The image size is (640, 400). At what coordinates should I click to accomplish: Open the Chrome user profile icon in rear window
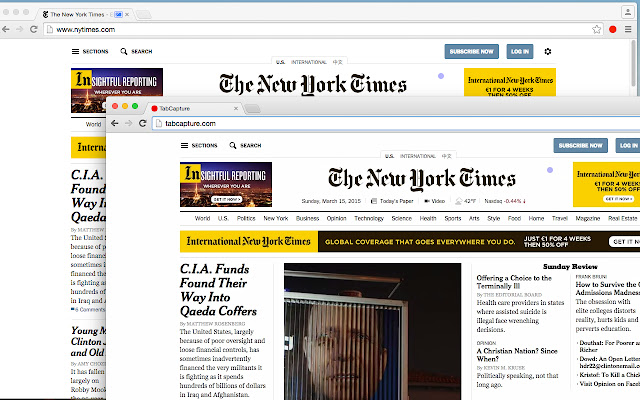(x=628, y=12)
